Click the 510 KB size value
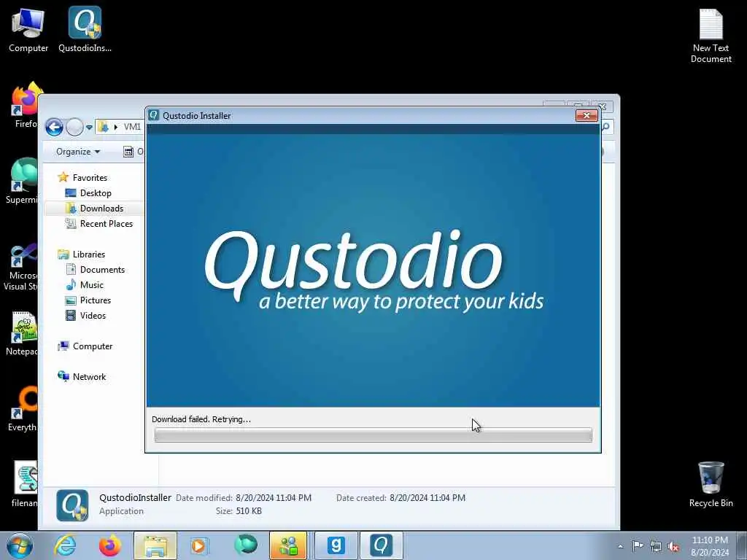Viewport: 747px width, 560px height. point(249,511)
